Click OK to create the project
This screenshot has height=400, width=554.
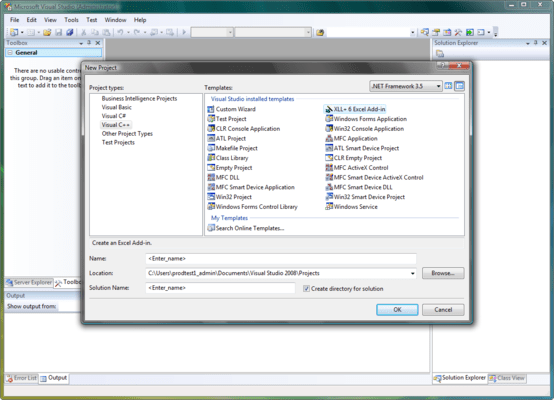(397, 310)
